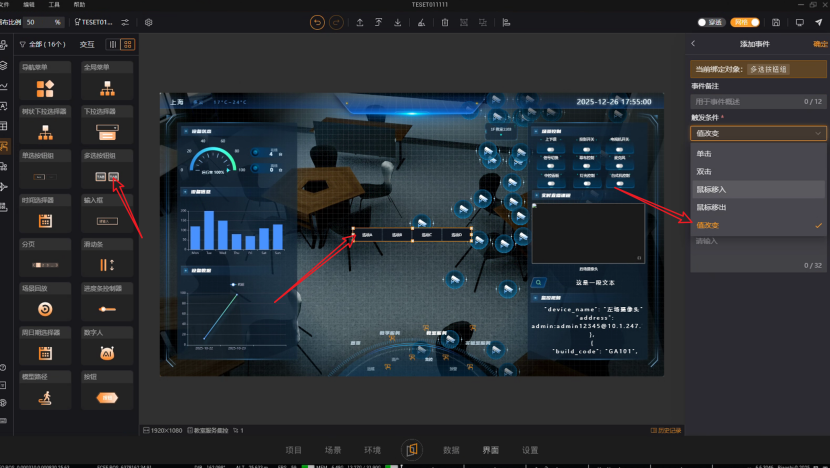Open the 触发条件 dropdown showing 值改变
The image size is (830, 468).
pyautogui.click(x=758, y=133)
